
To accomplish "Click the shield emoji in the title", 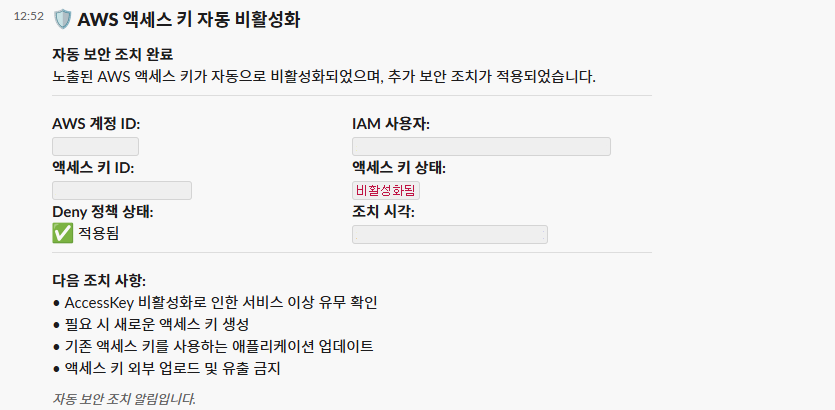I will point(62,19).
